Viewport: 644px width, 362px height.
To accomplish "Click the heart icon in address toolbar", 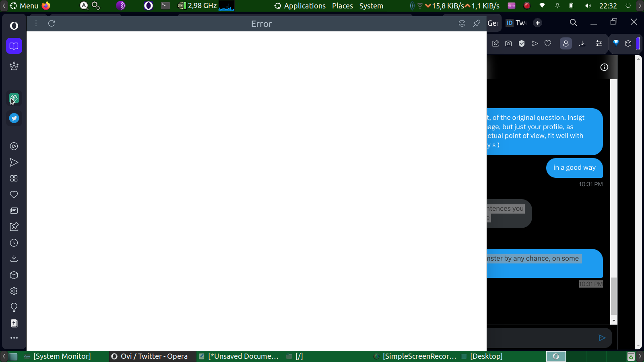I will click(x=548, y=43).
